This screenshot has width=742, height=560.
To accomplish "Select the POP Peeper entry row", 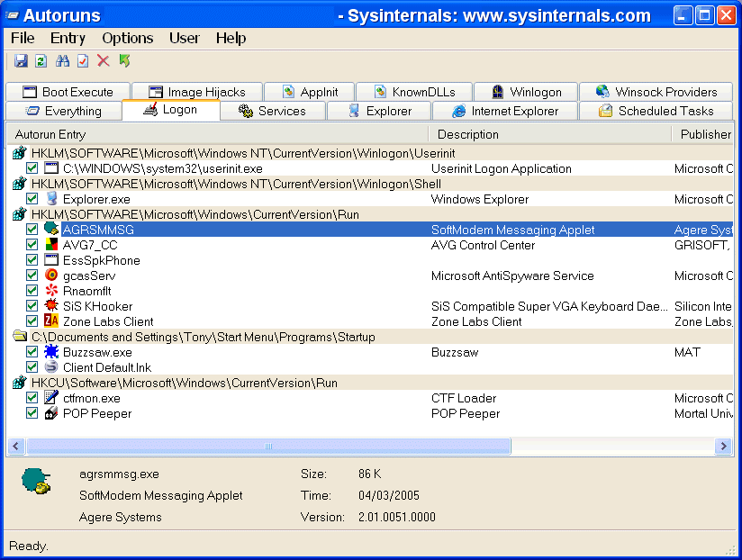I will [x=372, y=413].
